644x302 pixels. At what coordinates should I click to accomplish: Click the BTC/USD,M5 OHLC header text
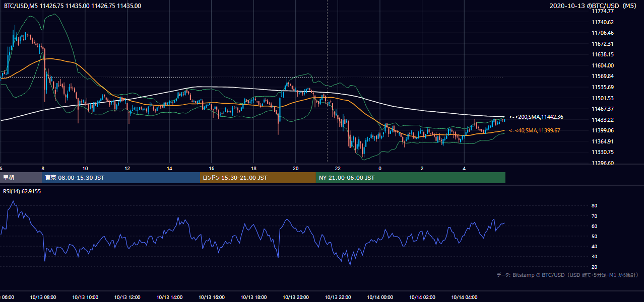click(73, 6)
